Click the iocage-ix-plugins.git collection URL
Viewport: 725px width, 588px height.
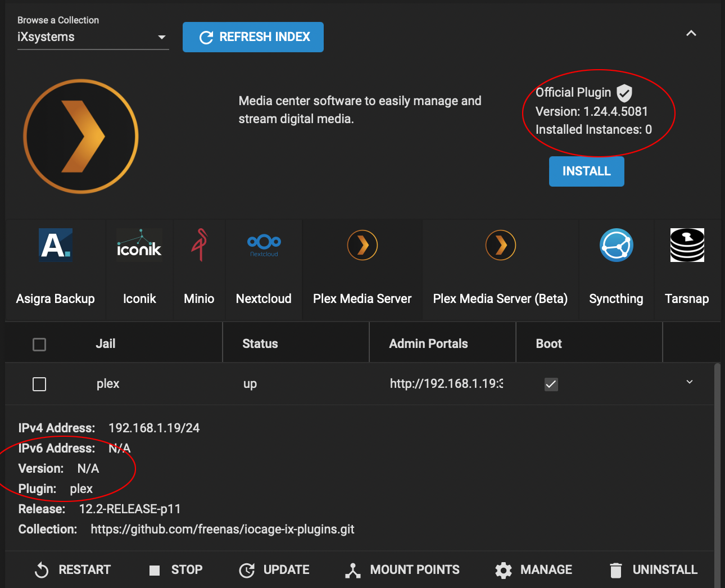click(223, 530)
